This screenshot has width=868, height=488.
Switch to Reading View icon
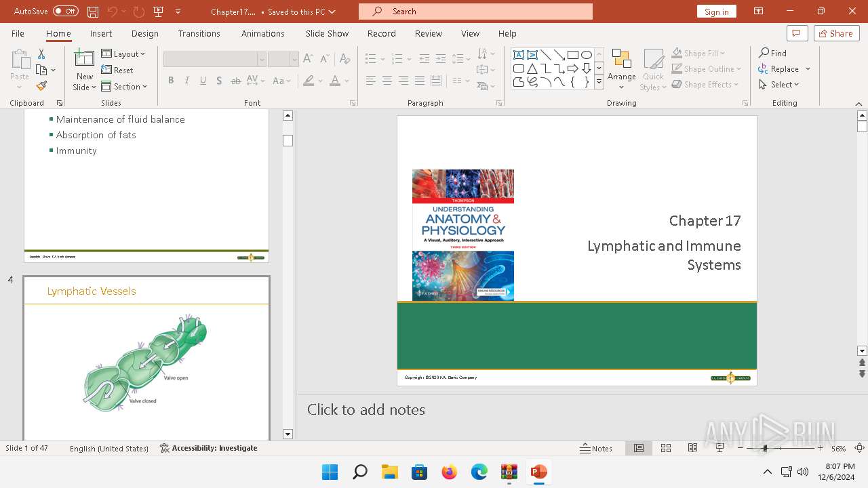coord(692,448)
